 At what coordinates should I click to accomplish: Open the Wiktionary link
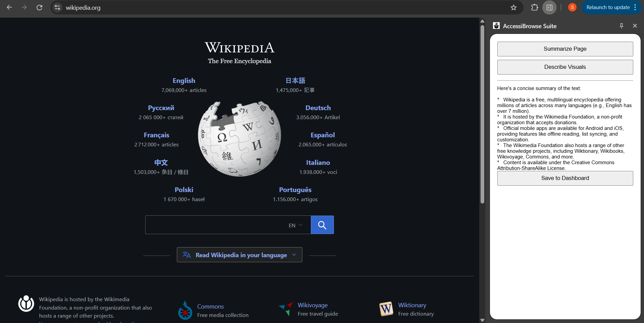(412, 305)
